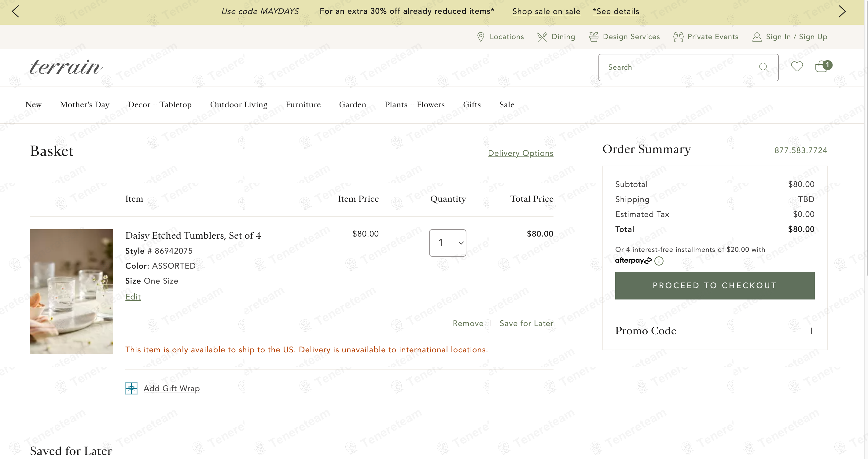Click Sign In / Sign Up text
The image size is (868, 459).
[x=796, y=37]
